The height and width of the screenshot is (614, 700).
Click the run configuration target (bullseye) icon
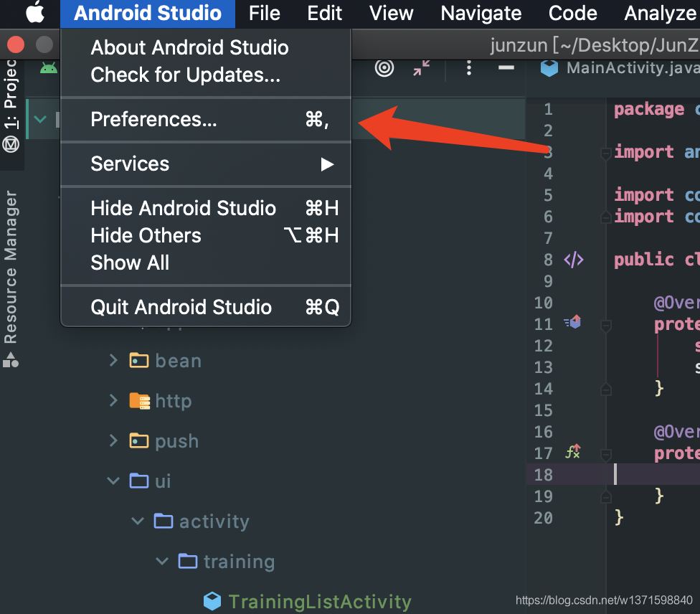pyautogui.click(x=384, y=68)
